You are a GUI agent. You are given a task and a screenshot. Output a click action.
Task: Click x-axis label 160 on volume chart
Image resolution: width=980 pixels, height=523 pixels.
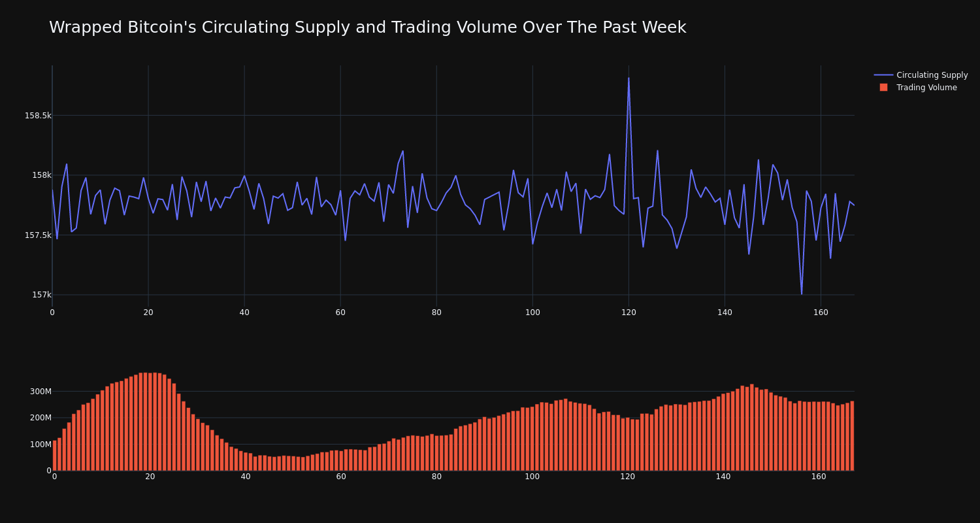(819, 477)
